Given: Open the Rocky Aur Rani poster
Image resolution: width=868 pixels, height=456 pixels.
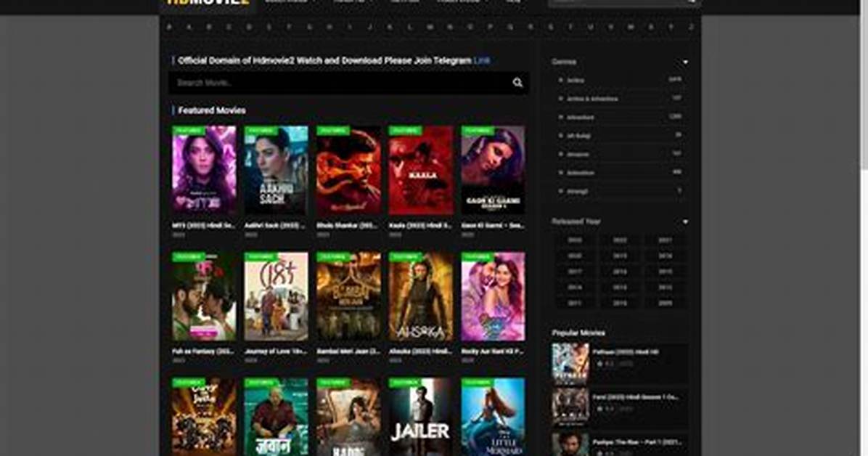Looking at the screenshot, I should pos(493,296).
